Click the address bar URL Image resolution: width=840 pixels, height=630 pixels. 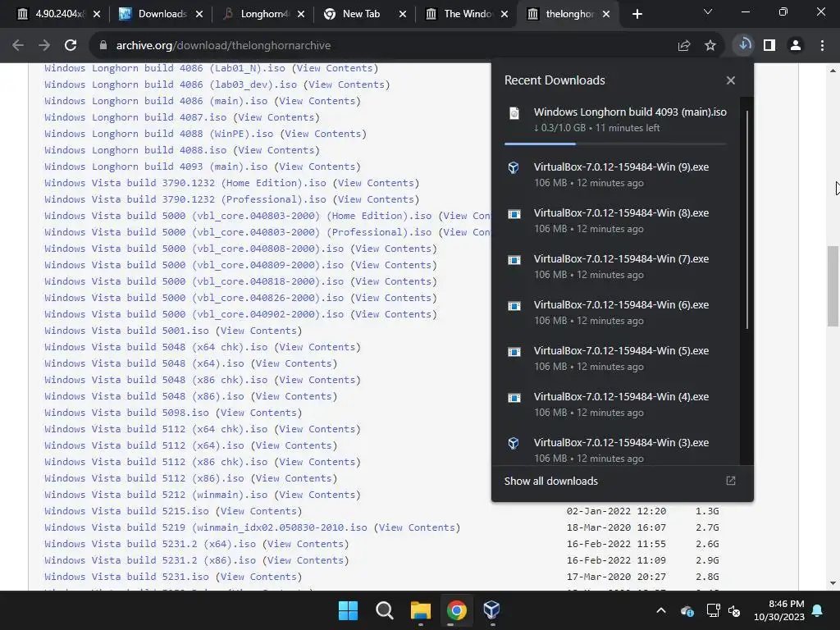click(x=223, y=46)
